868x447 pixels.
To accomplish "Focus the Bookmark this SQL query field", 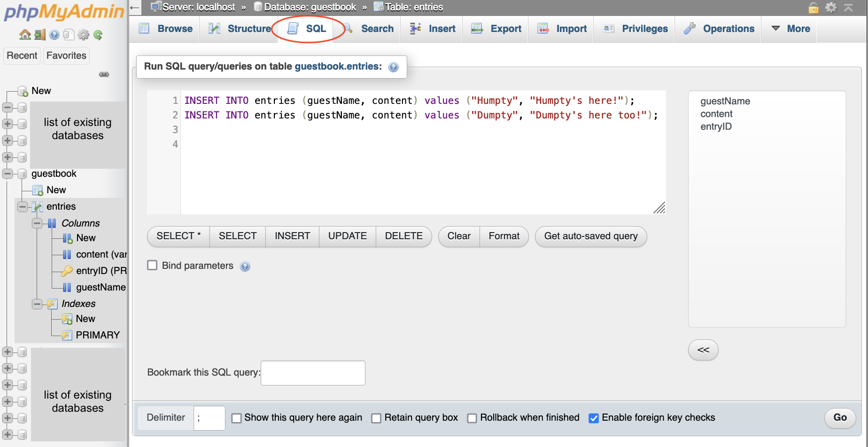I will point(313,373).
